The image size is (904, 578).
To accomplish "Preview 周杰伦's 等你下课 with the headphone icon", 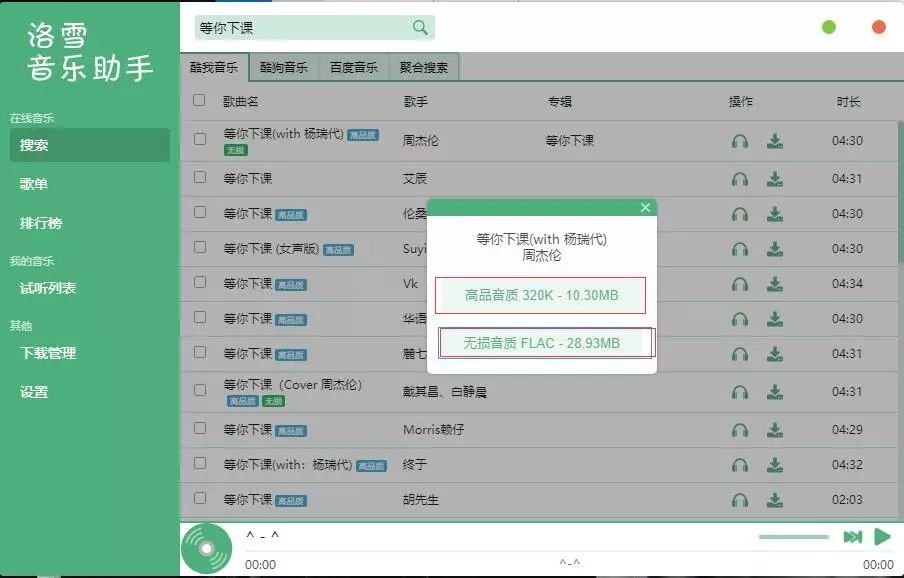I will point(740,140).
